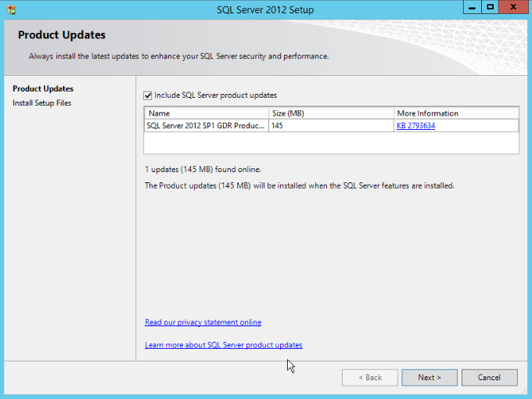
Task: Click the empty area below the update row
Action: click(x=331, y=143)
